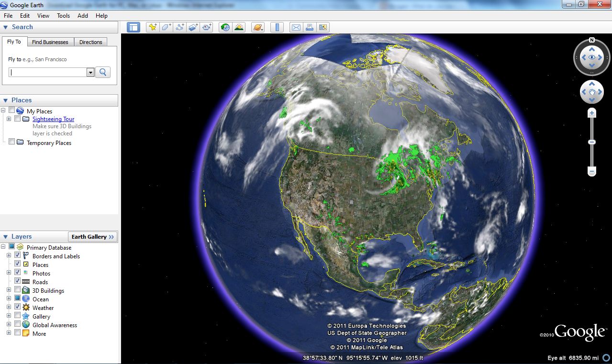Image resolution: width=612 pixels, height=364 pixels.
Task: Select the Add Path tool
Action: click(x=179, y=27)
